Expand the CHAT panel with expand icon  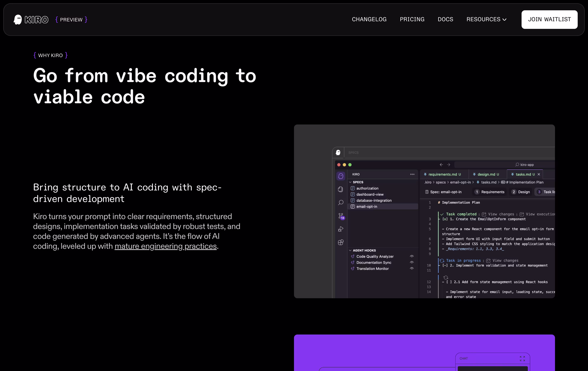click(x=522, y=358)
